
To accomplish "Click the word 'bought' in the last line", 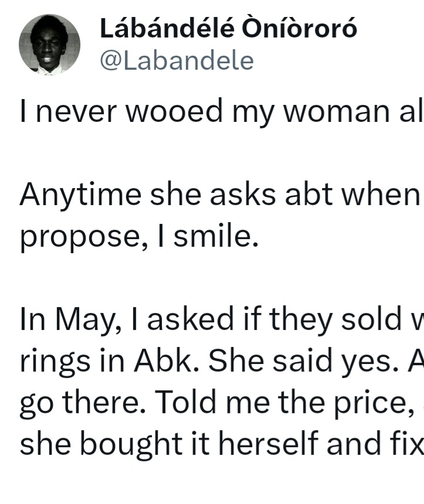I will coord(131,445).
